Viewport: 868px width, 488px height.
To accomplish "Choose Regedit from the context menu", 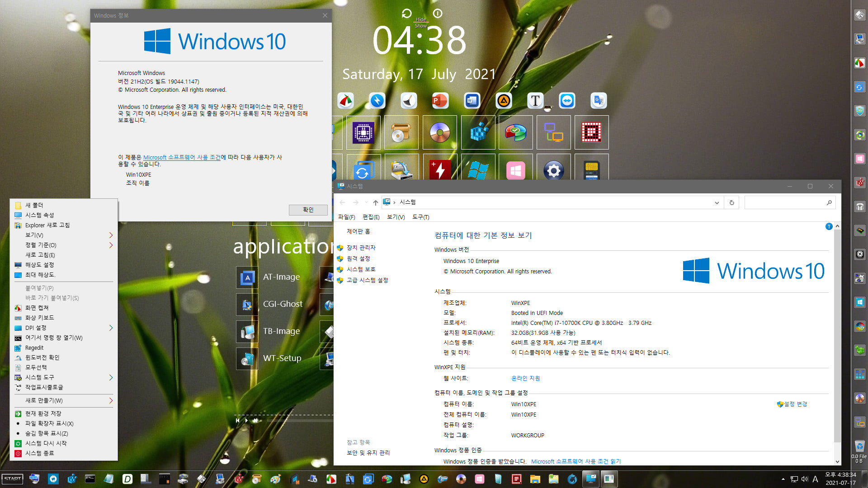I will point(63,347).
